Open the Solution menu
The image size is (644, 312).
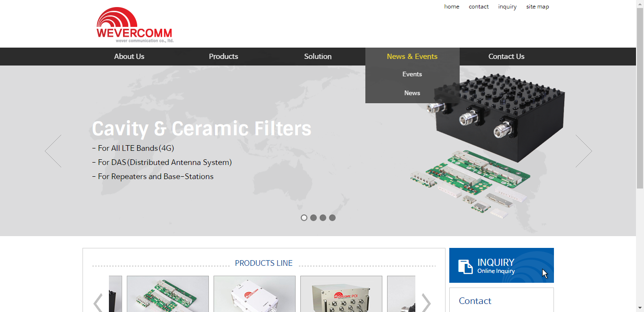(318, 57)
